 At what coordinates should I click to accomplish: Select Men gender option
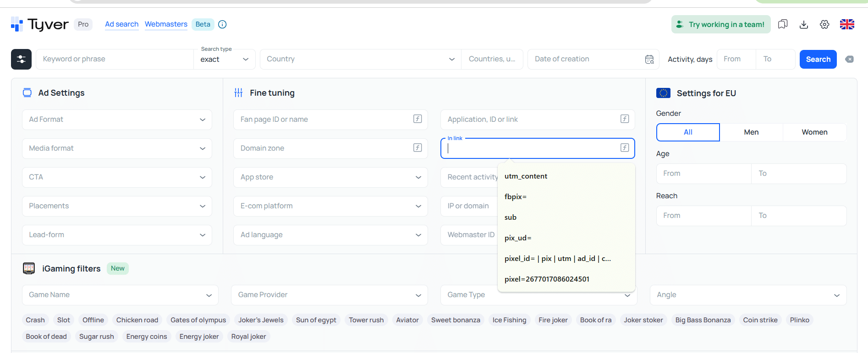[x=751, y=132]
